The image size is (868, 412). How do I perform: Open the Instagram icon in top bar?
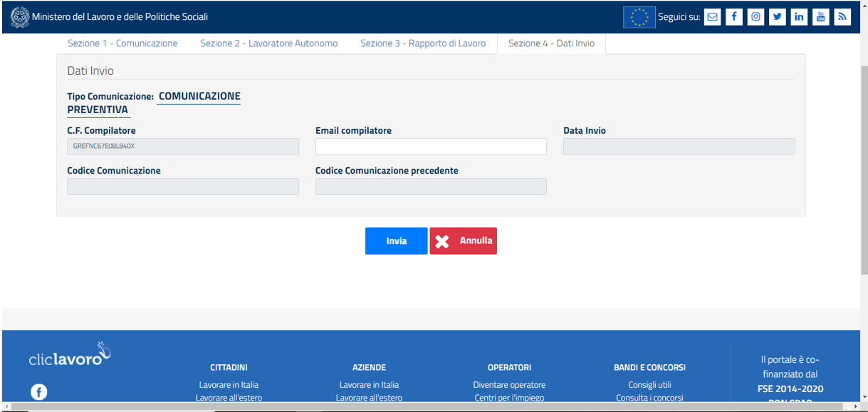(755, 17)
